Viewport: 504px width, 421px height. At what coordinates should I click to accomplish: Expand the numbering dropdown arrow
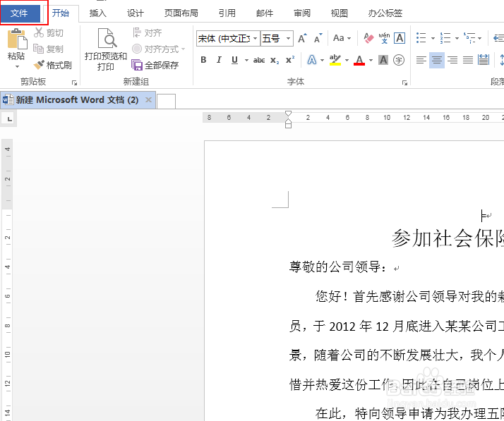point(457,39)
